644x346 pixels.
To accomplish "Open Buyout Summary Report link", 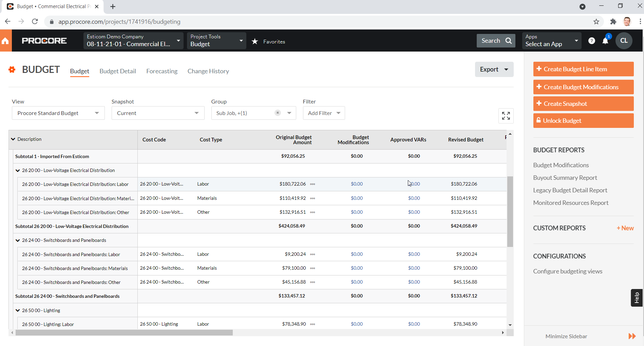I will [x=565, y=178].
